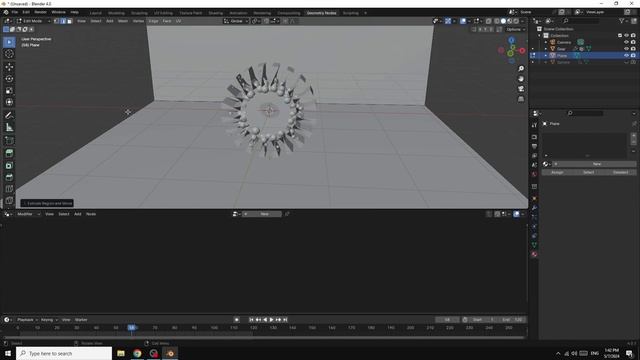Toggle the camera view icon
Screen dimensions: 640x360
(x=521, y=89)
